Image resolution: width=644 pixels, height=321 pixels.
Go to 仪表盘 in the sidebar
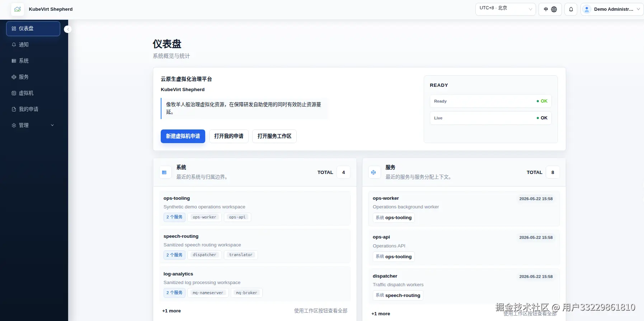[x=33, y=29]
